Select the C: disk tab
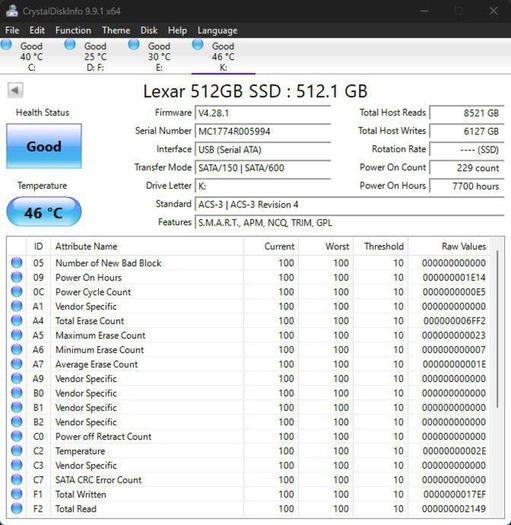511x525 pixels. (x=31, y=56)
